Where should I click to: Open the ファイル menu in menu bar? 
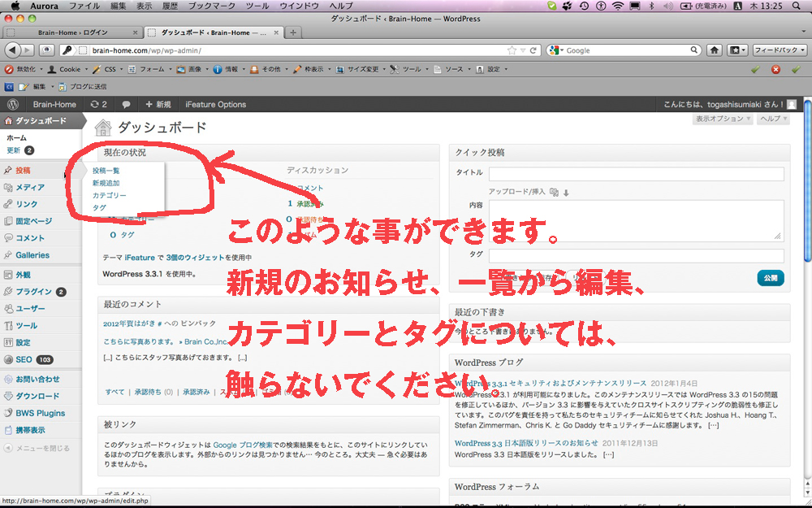(x=84, y=6)
